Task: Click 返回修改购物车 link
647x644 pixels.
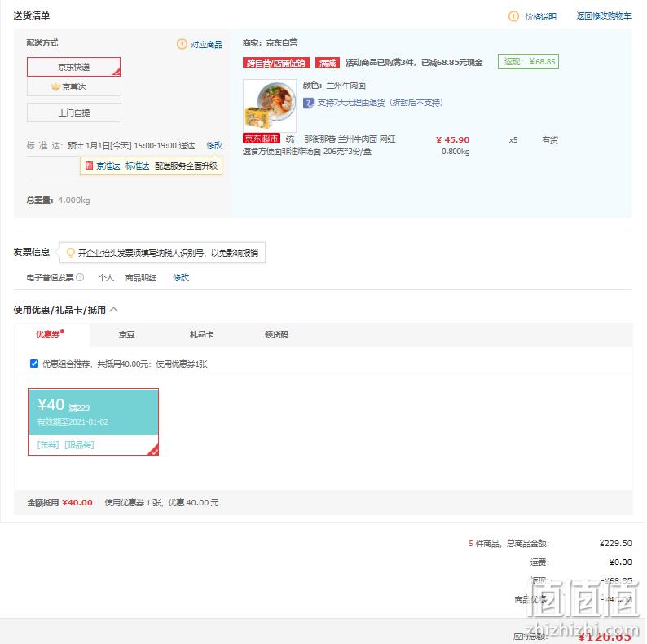Action: [604, 16]
